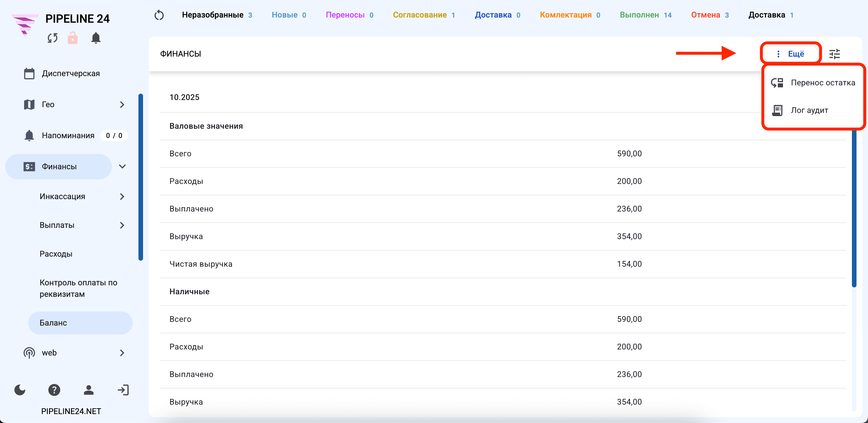Viewport: 868px width, 423px height.
Task: Open Контроль оплаты по реквизитам
Action: [78, 288]
